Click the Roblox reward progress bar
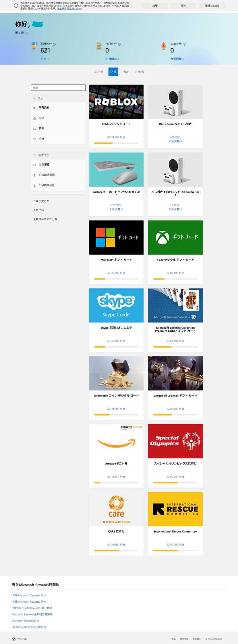This screenshot has width=238, height=644. 116,143
